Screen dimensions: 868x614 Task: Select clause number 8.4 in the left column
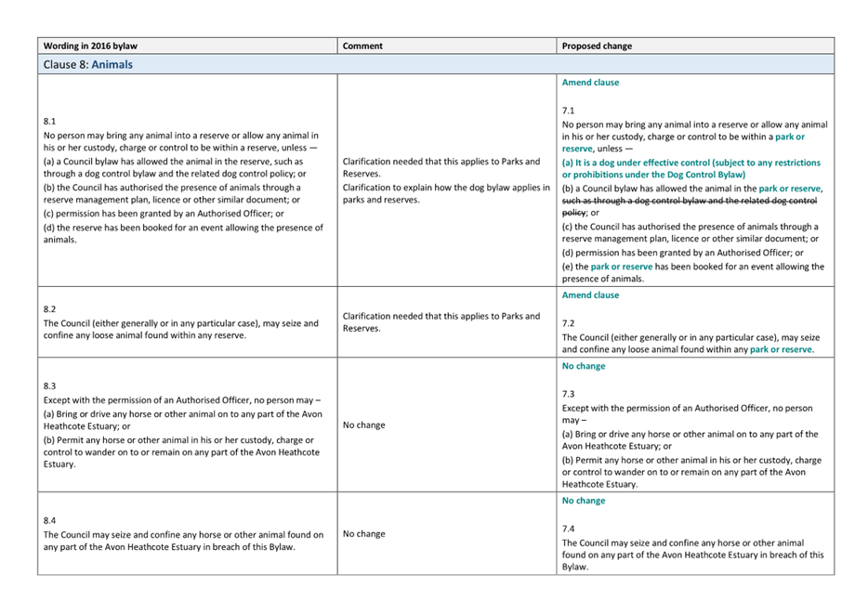click(50, 520)
